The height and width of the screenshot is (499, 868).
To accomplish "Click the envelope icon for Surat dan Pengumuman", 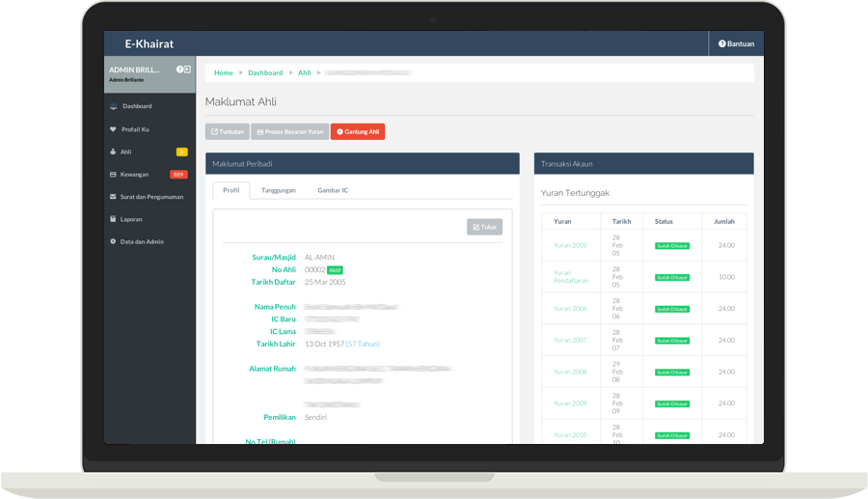I will click(113, 197).
